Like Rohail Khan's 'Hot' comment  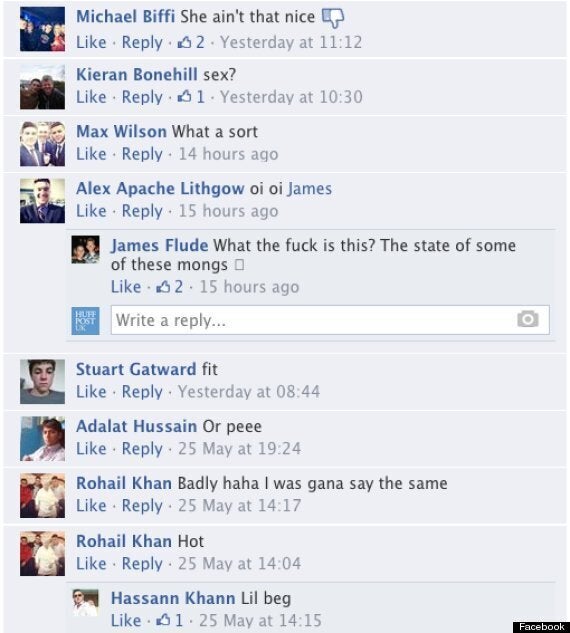click(91, 563)
